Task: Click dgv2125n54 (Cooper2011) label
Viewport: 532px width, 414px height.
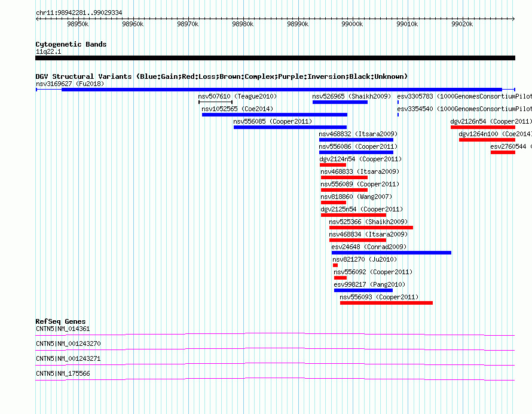Action: click(362, 209)
